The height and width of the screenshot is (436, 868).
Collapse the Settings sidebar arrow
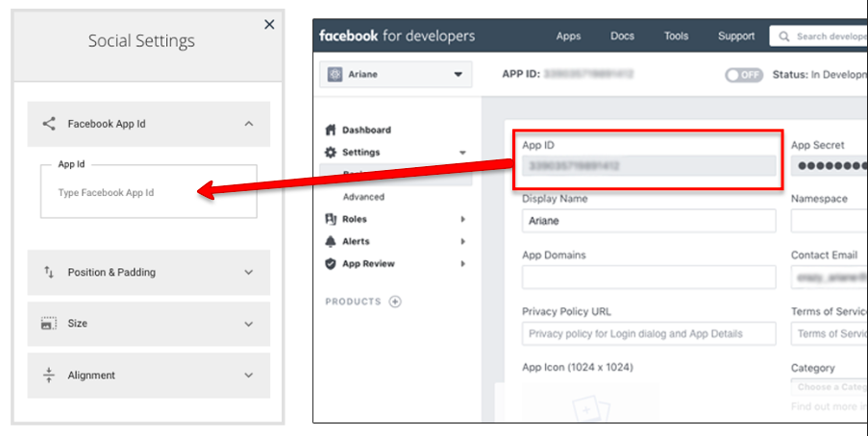click(462, 153)
